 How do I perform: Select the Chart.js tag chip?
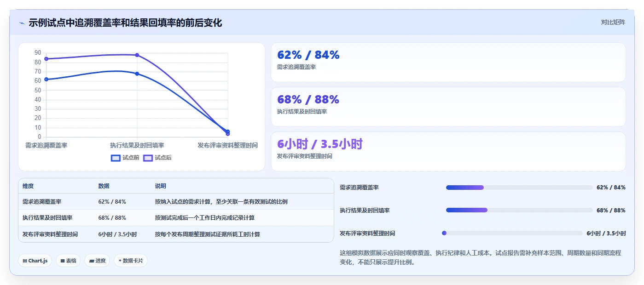point(35,261)
